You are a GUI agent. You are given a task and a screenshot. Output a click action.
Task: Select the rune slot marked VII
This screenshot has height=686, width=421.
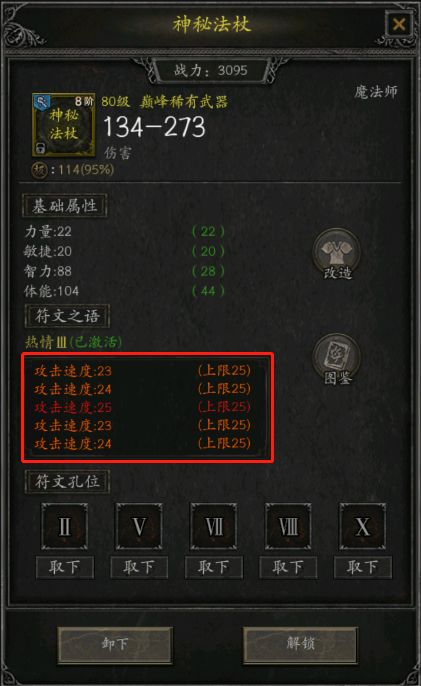pyautogui.click(x=214, y=526)
